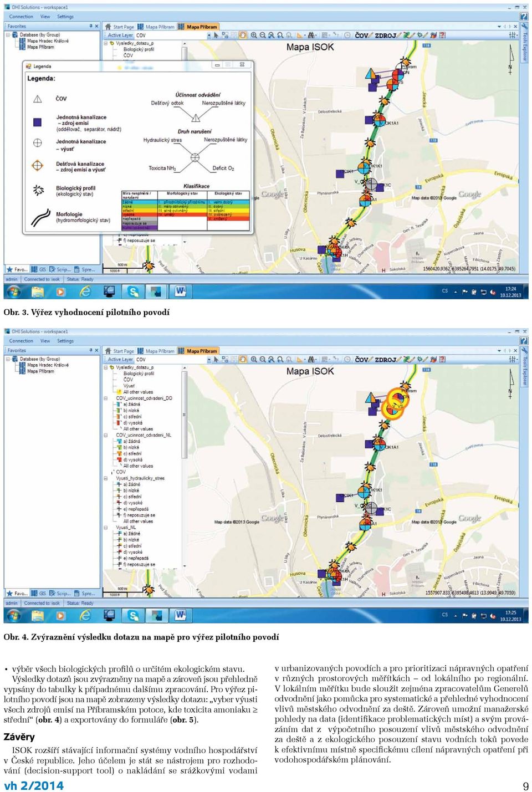Open the View menu in the Obr. 4 window
532x792 pixels.
[45, 341]
